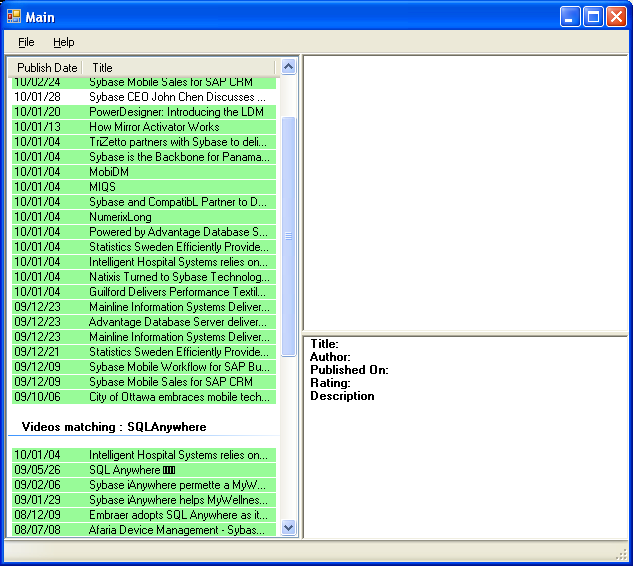
Task: Select 'How Mirror Activator Works' row
Action: point(144,127)
